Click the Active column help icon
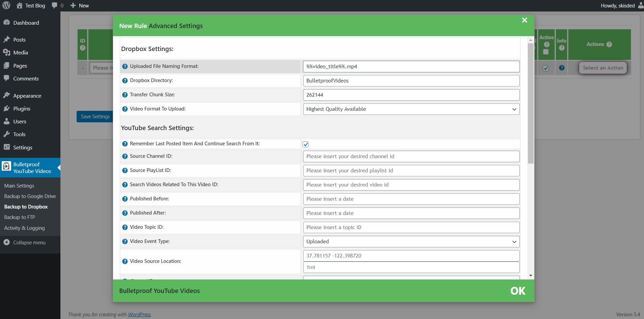This screenshot has width=644, height=319. pyautogui.click(x=547, y=45)
